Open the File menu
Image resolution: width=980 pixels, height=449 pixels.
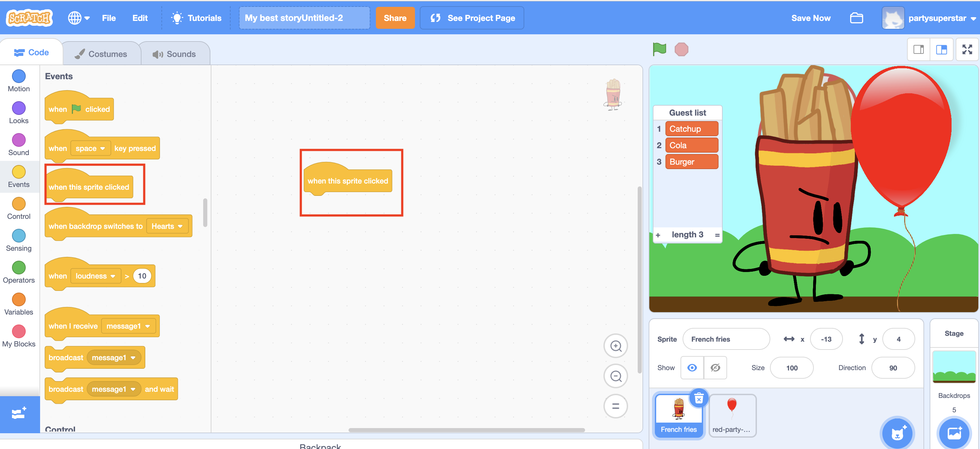point(108,18)
